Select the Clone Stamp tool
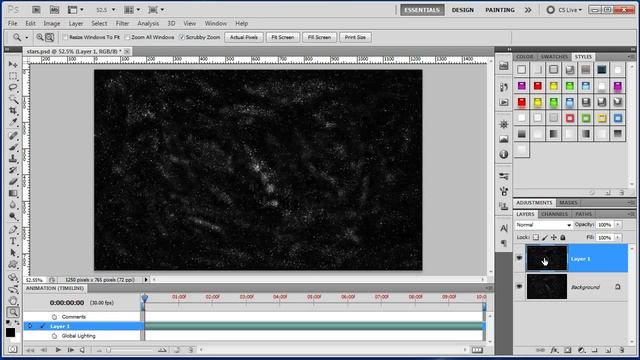640x360 pixels. point(13,158)
